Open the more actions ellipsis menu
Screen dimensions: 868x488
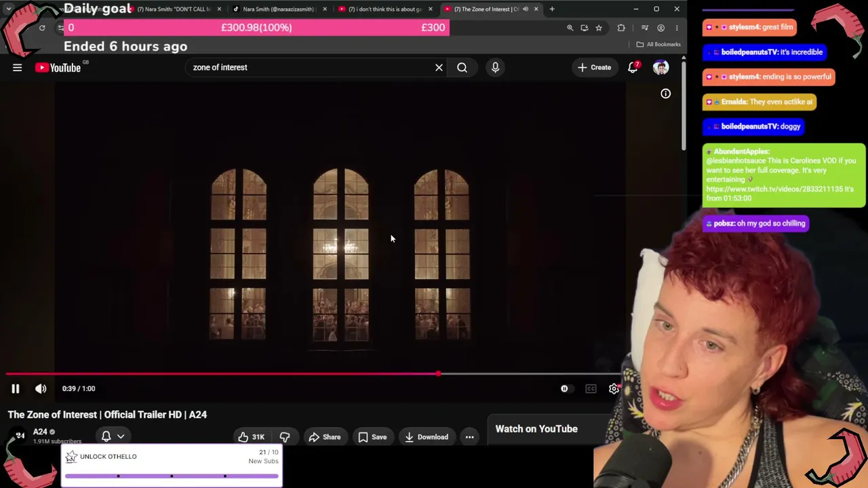469,437
